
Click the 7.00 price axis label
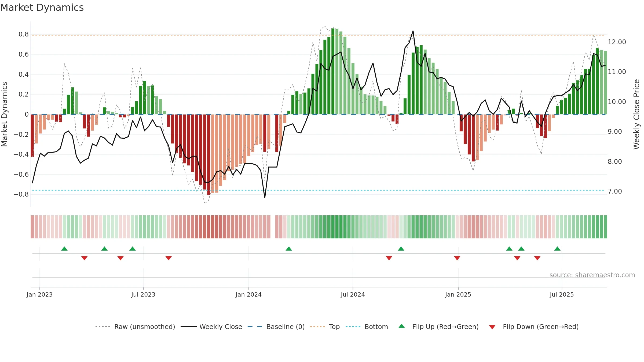point(615,191)
